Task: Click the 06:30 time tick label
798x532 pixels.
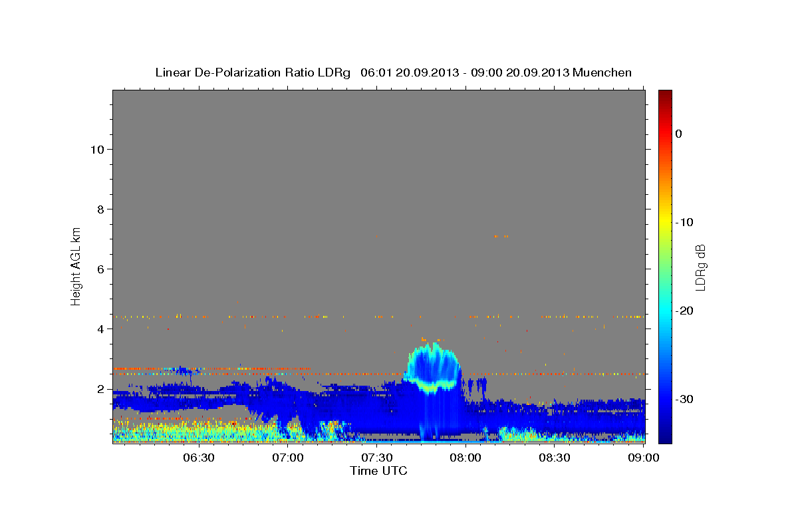Action: pyautogui.click(x=198, y=458)
